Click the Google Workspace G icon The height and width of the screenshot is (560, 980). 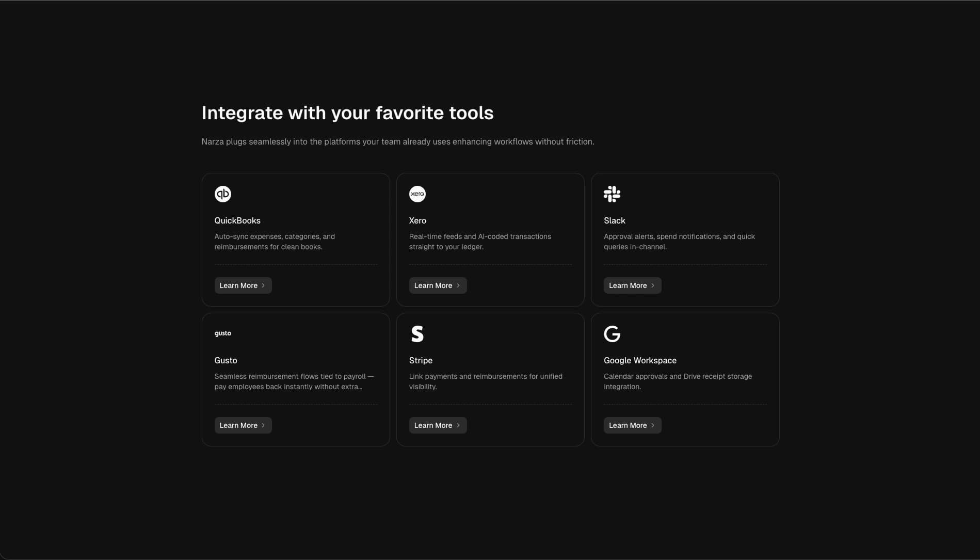(x=612, y=334)
